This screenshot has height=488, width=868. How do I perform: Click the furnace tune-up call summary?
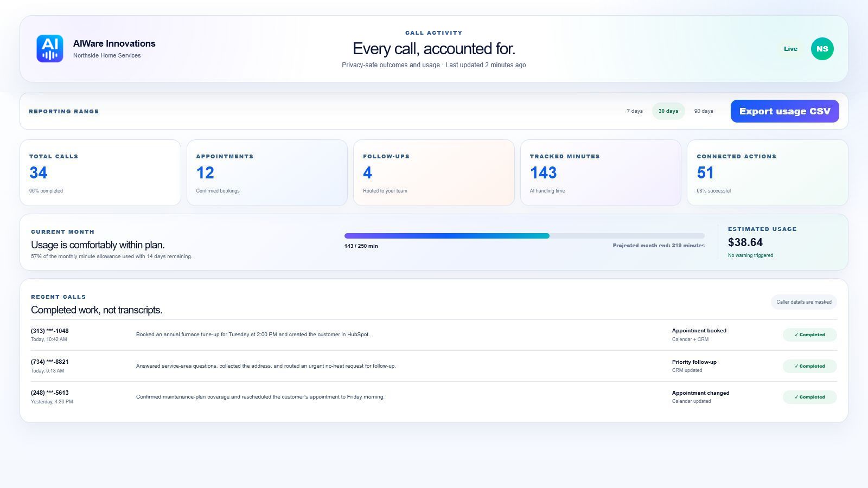pos(253,335)
